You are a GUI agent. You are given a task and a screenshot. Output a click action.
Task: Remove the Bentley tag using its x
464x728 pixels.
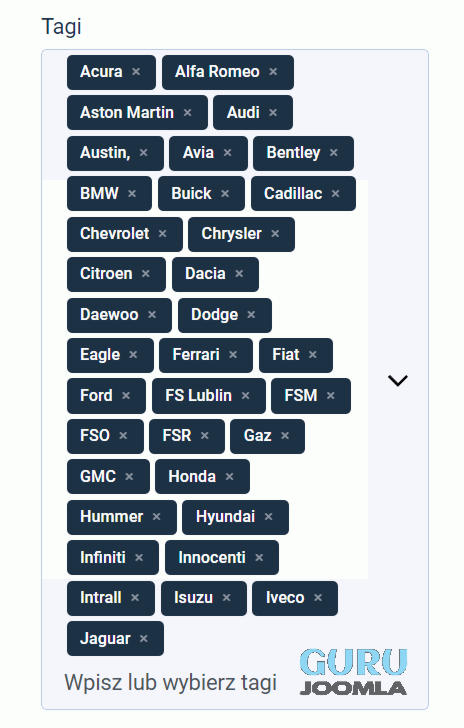click(333, 152)
